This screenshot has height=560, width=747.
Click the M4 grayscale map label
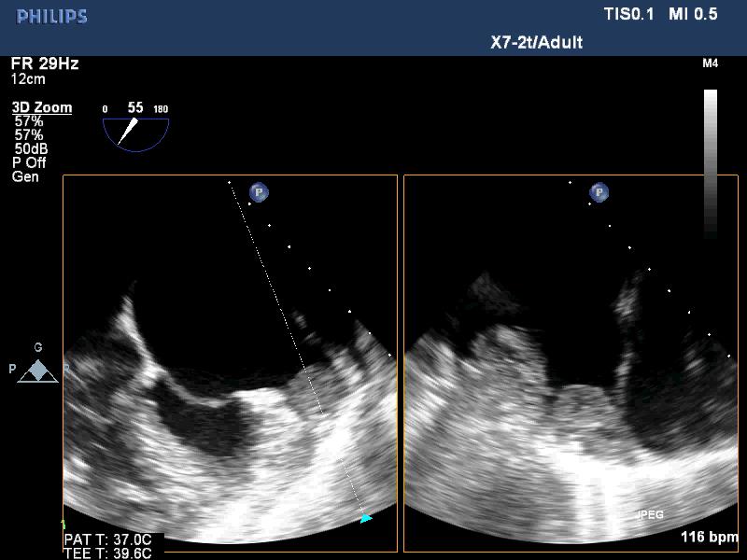pos(710,63)
